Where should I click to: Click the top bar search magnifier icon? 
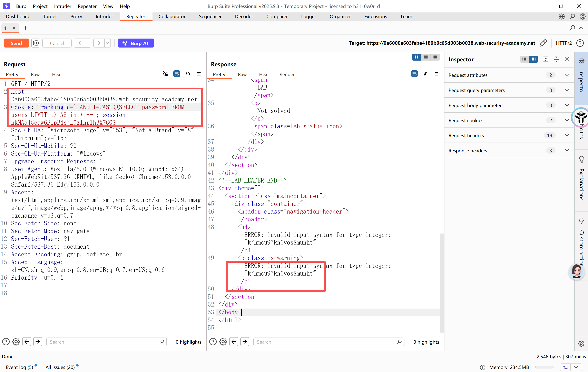[572, 16]
